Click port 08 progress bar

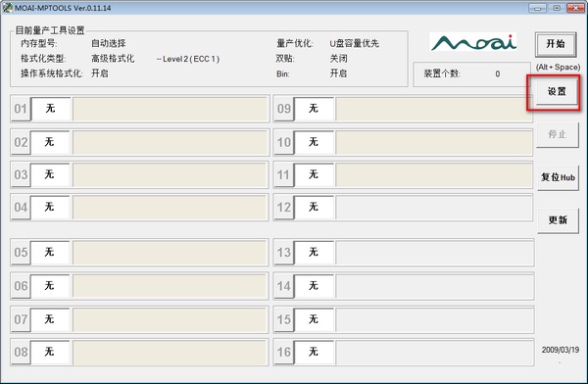click(171, 352)
